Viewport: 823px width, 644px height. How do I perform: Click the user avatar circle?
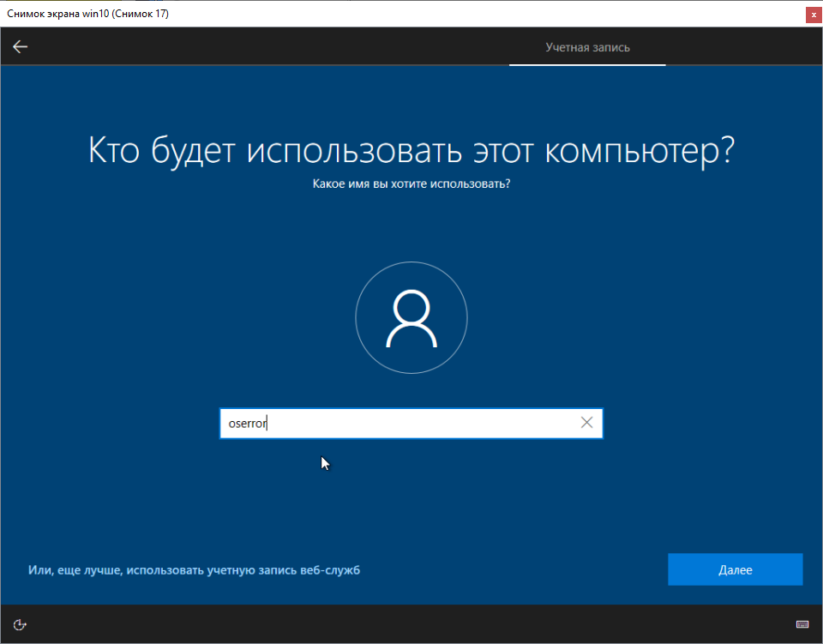click(x=411, y=317)
